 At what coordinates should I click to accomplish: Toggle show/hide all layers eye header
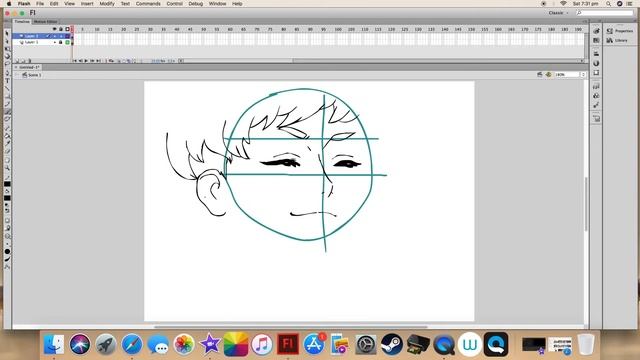(x=54, y=29)
